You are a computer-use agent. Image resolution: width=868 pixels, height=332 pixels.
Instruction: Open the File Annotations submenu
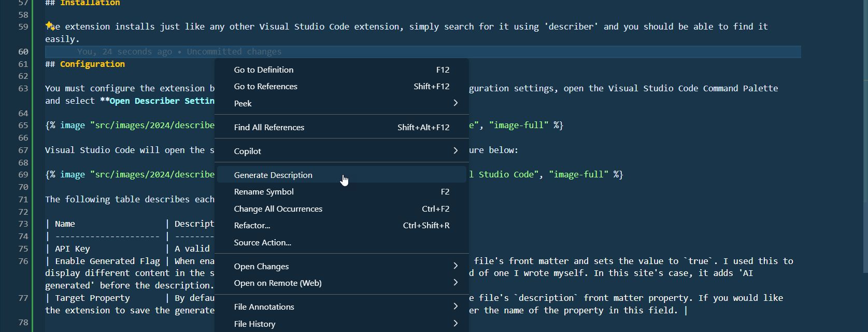pyautogui.click(x=341, y=307)
